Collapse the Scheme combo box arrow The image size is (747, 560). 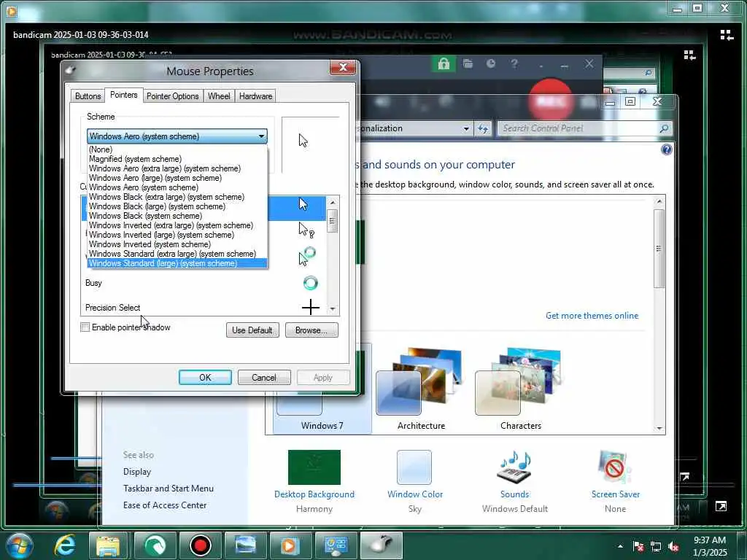[261, 136]
